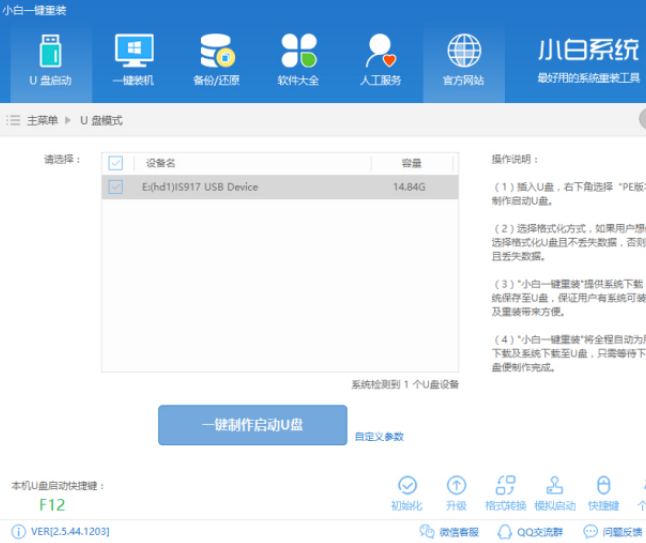Click the 设备名 column header
This screenshot has height=543, width=646.
pyautogui.click(x=161, y=163)
